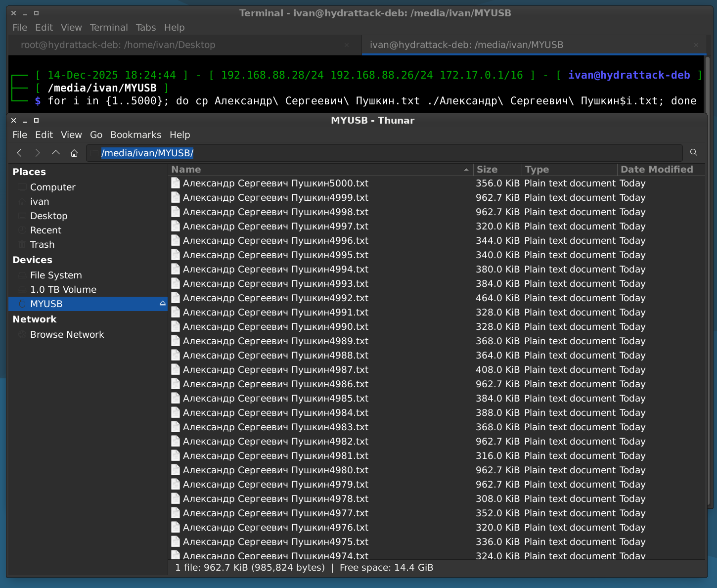Open the Tabs menu in the terminal
Viewport: 717px width, 588px height.
[146, 28]
